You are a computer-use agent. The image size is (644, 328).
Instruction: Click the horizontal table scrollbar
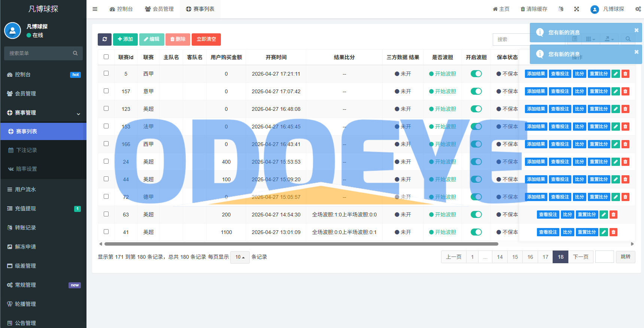coord(301,244)
